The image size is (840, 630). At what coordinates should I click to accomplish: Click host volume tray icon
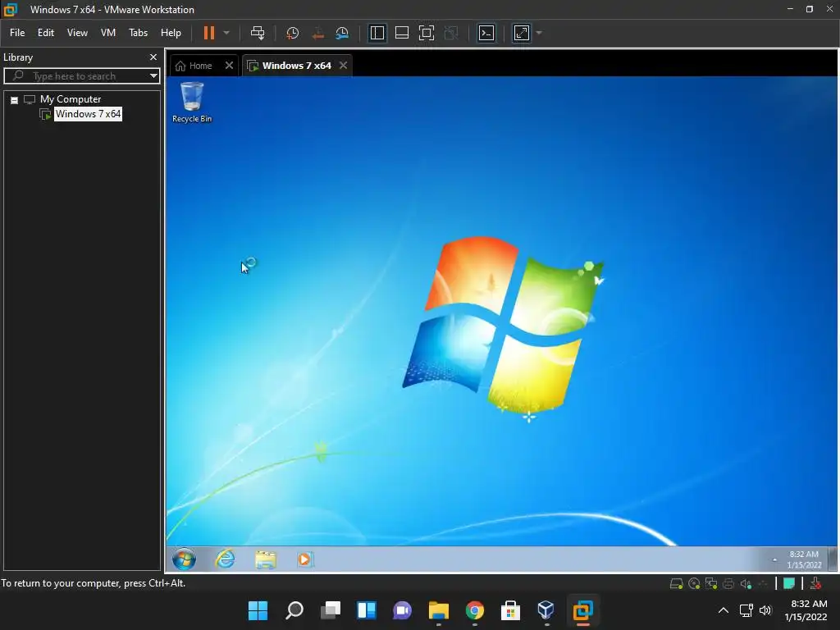click(765, 609)
